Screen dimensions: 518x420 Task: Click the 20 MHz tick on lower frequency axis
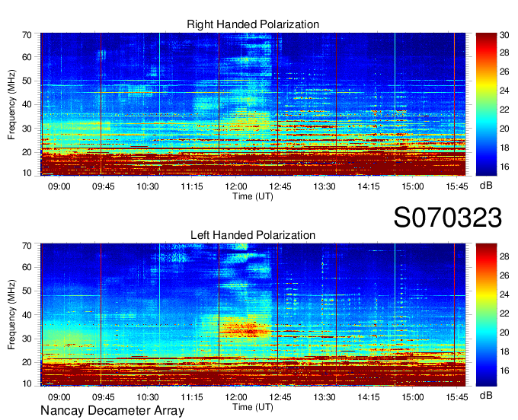point(27,363)
